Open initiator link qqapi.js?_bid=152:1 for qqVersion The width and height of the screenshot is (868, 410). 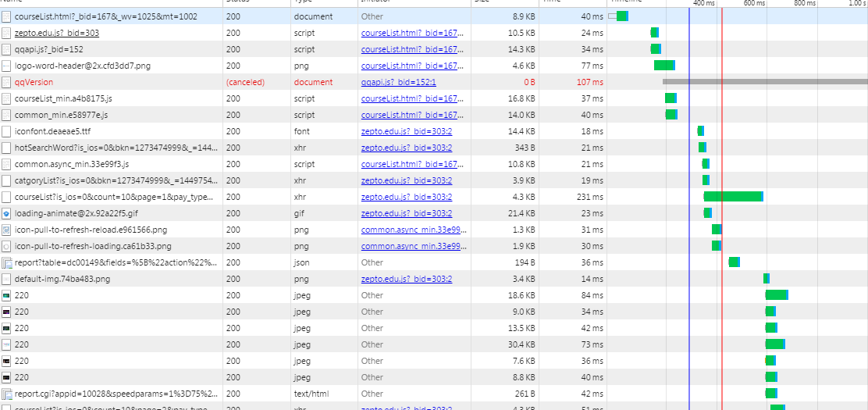pyautogui.click(x=399, y=82)
